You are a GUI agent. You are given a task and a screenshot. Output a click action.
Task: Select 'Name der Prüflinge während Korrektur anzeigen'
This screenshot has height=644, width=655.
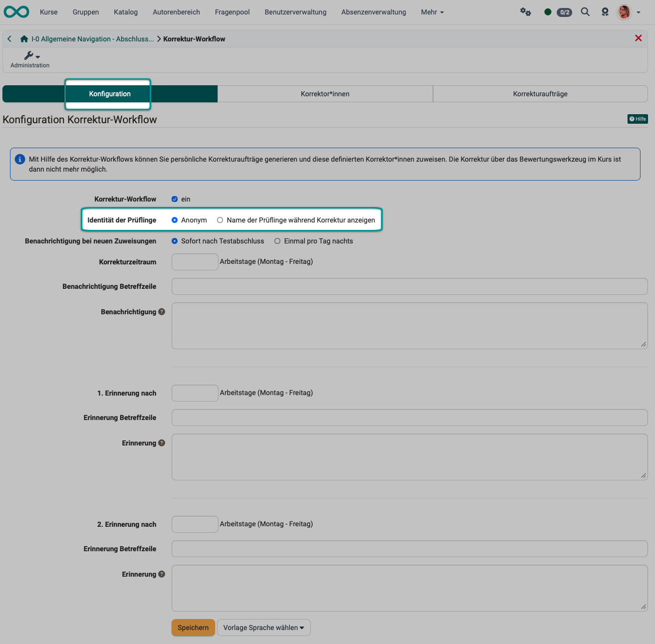coord(220,220)
